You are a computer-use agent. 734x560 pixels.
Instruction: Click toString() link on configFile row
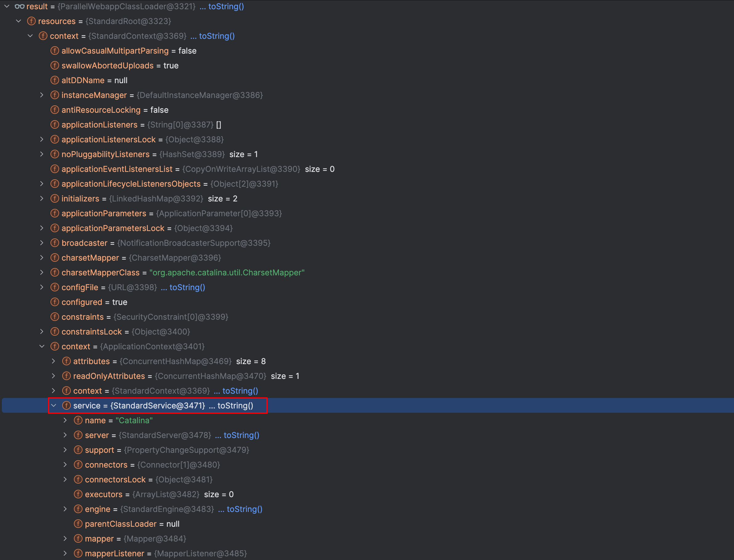187,287
